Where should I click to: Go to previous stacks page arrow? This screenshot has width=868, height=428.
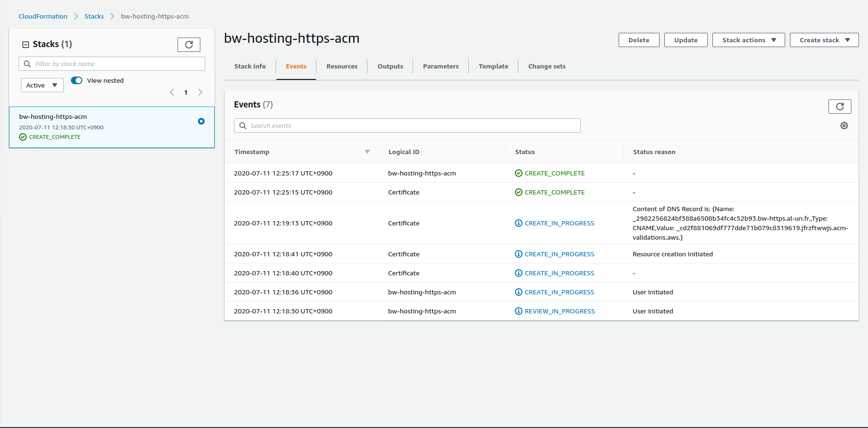pos(172,92)
